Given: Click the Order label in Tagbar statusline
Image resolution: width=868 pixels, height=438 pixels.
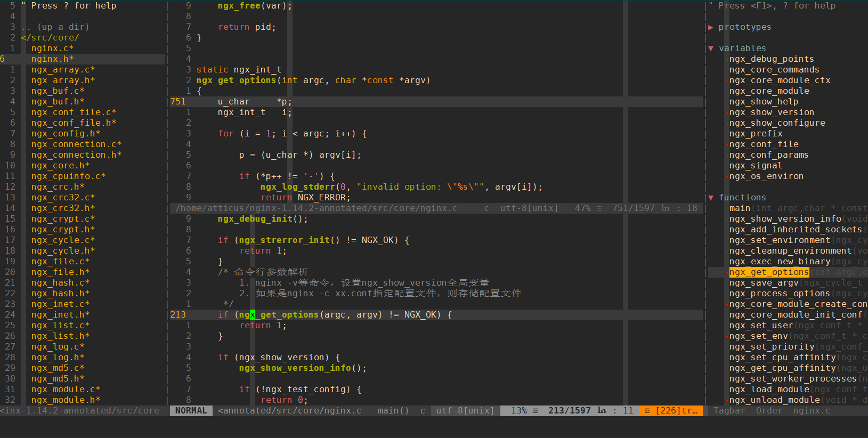Looking at the screenshot, I should click(769, 411).
